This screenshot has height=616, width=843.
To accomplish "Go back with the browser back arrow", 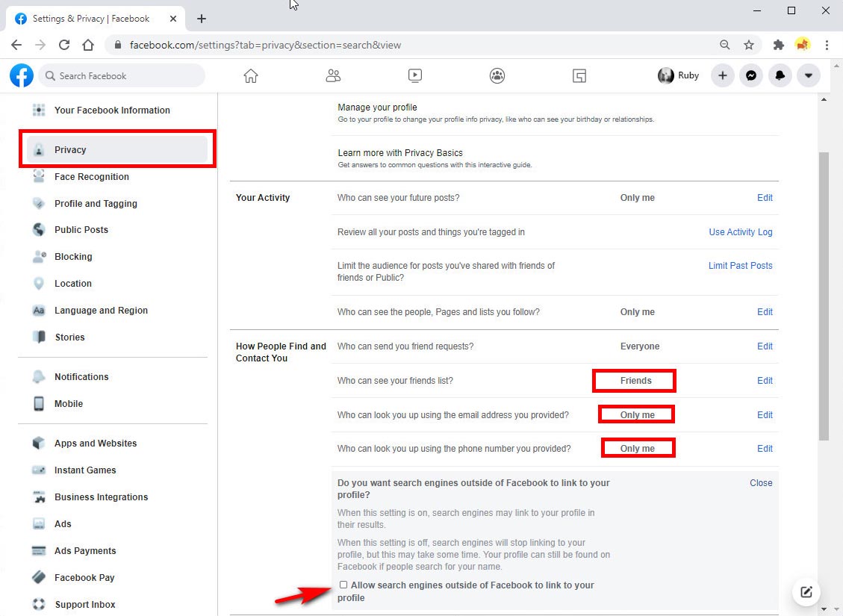I will tap(16, 45).
